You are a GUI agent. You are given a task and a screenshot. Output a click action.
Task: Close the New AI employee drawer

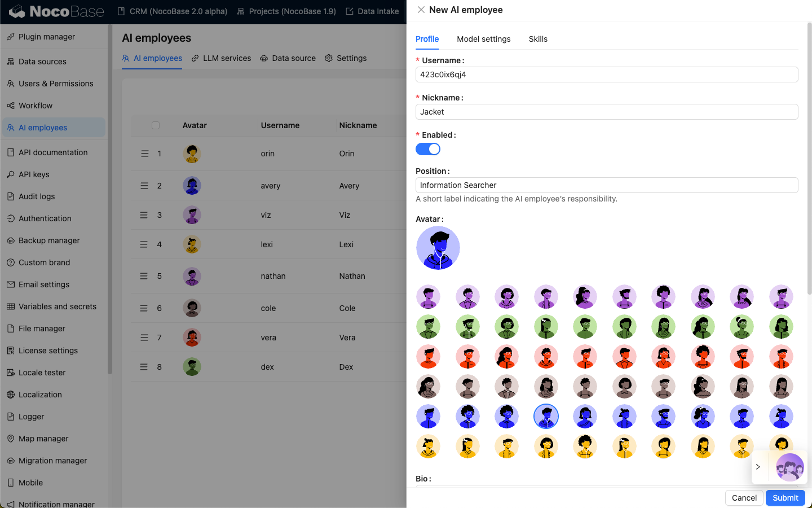coord(421,10)
